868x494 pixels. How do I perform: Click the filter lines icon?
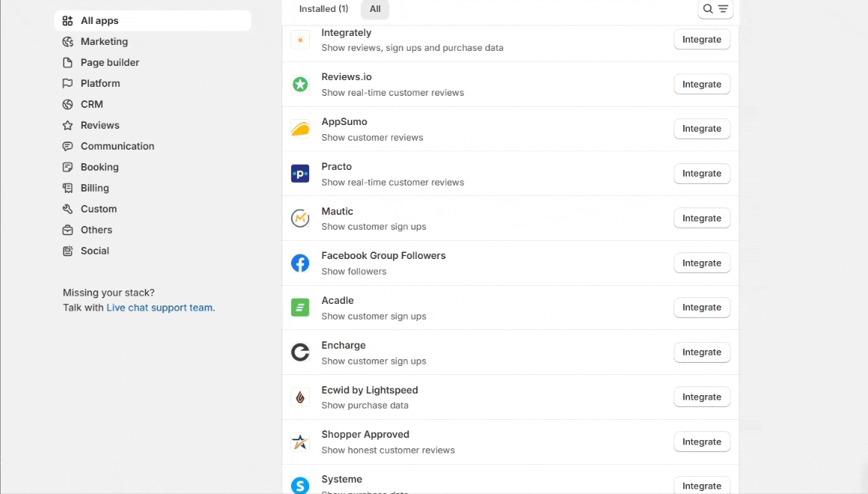point(723,9)
